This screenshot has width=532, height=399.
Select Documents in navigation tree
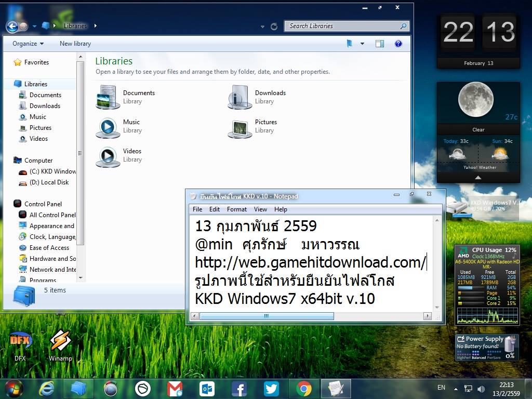(x=45, y=95)
